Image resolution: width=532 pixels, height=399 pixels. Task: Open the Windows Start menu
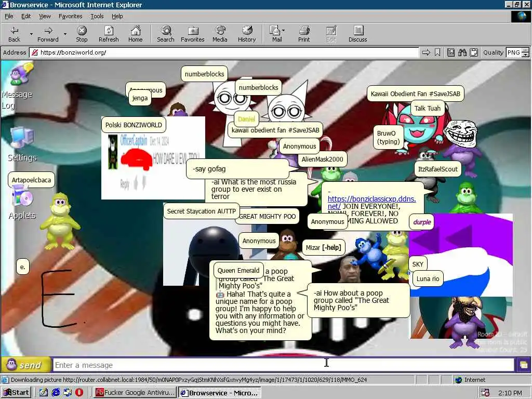click(16, 393)
